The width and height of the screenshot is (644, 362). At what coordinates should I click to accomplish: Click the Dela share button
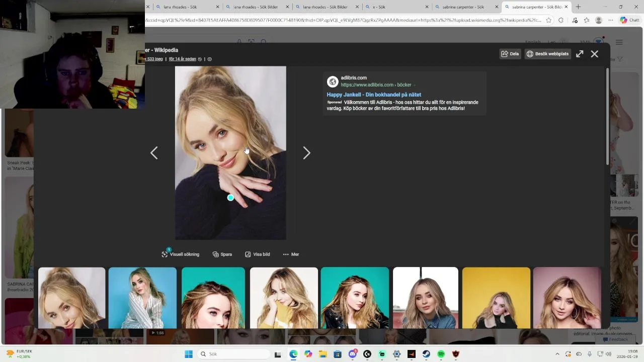(510, 54)
